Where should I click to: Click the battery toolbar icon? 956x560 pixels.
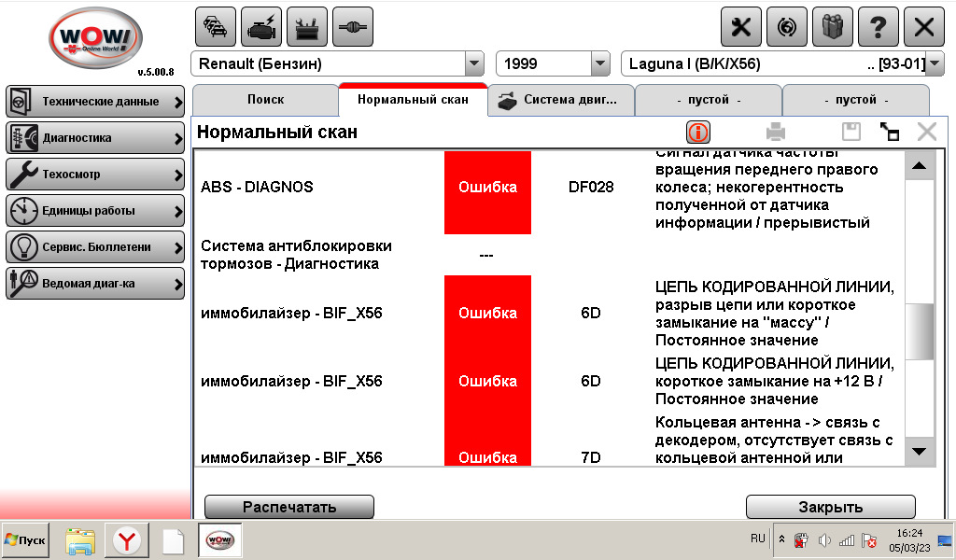[x=306, y=27]
